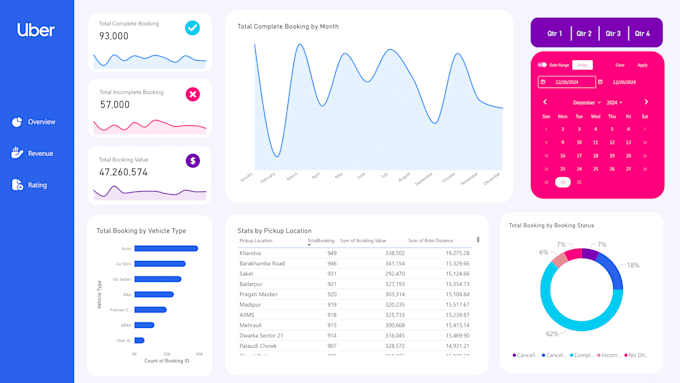
Task: Select the Qtr 2 filter
Action: click(x=584, y=33)
